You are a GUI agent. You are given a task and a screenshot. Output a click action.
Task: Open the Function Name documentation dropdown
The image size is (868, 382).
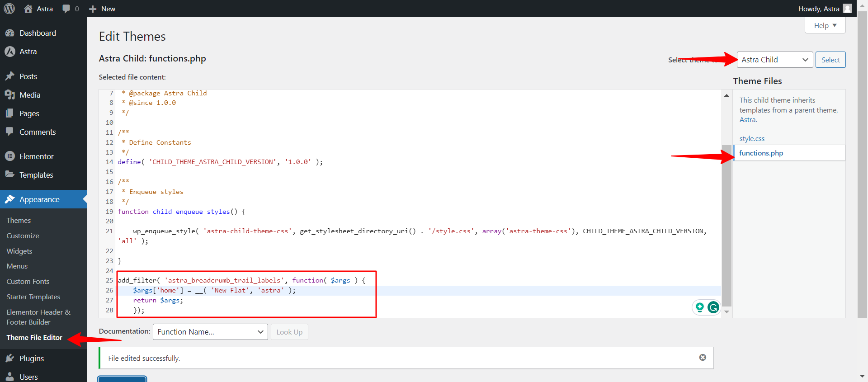tap(210, 332)
